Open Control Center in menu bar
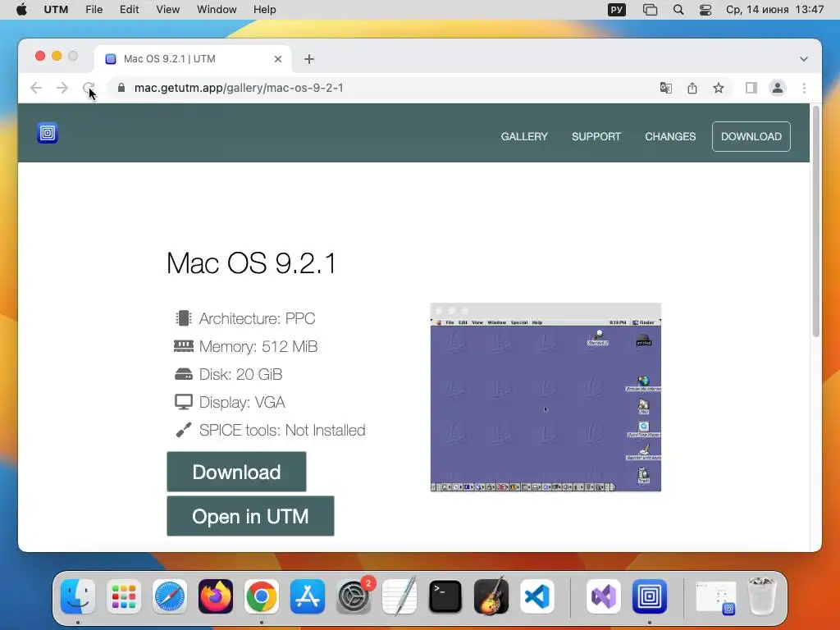Image resolution: width=840 pixels, height=630 pixels. [705, 10]
